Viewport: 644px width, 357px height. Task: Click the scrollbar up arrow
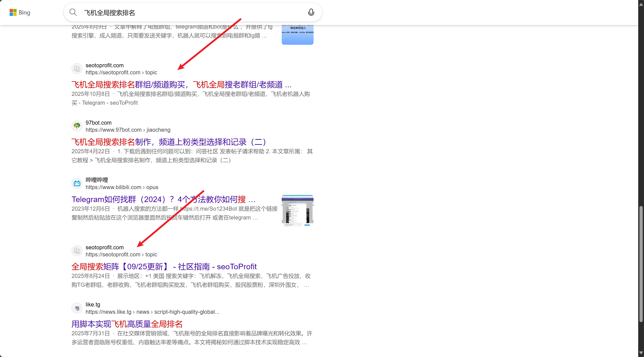click(641, 4)
